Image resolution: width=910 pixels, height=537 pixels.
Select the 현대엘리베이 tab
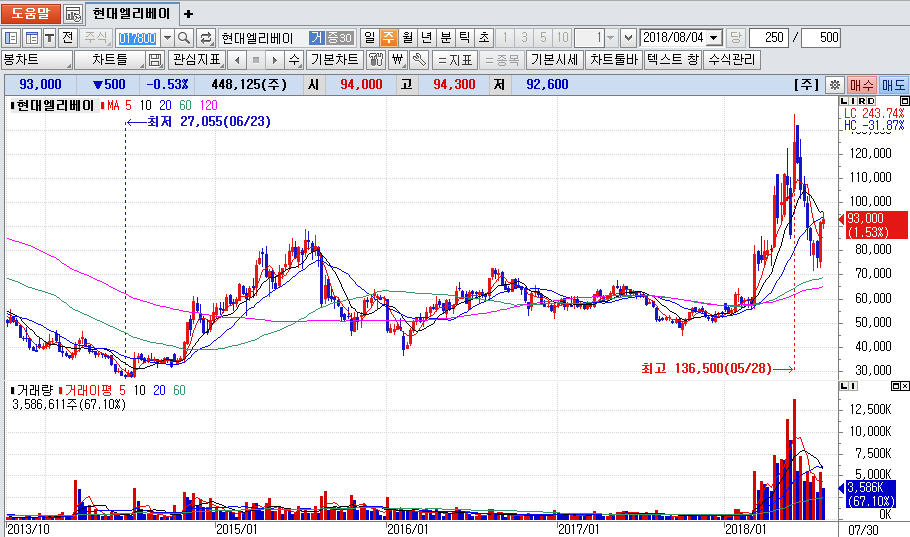coord(130,14)
